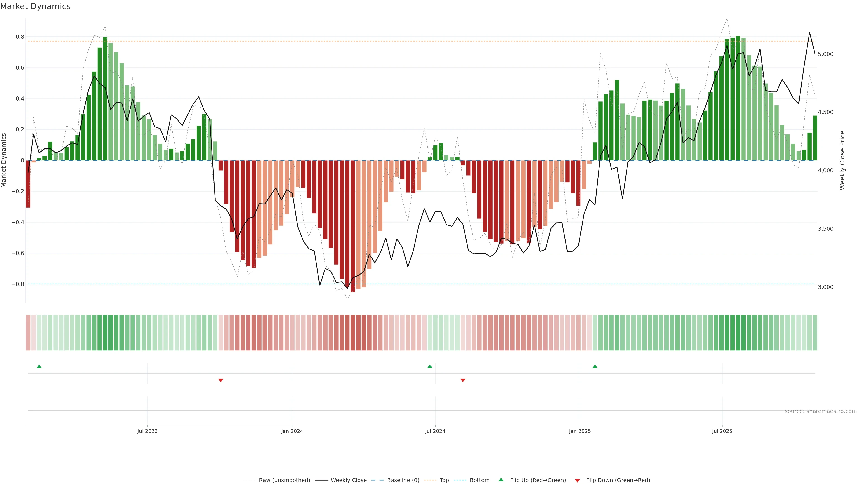Click the red flip-down marker before Jan 2024
The width and height of the screenshot is (868, 488).
[x=221, y=380]
